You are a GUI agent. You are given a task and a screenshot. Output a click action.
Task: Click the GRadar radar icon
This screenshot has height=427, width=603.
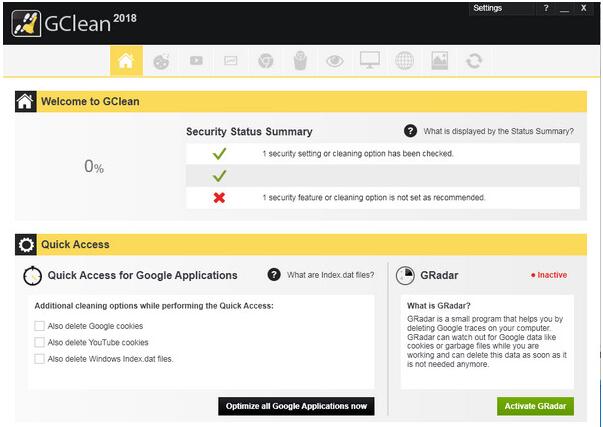[405, 275]
